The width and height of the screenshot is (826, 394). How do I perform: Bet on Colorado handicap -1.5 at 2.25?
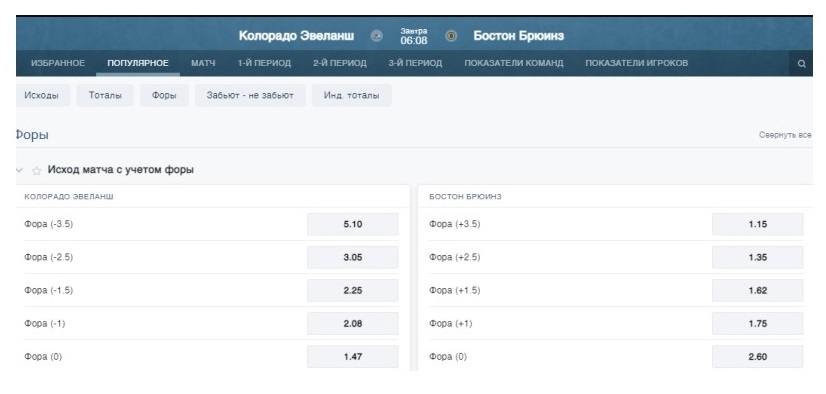353,291
